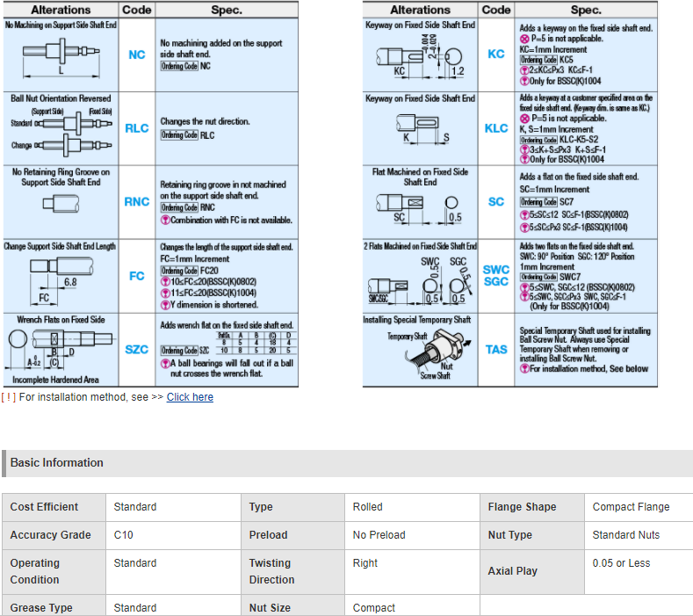Click the right table 'Code' column header
The height and width of the screenshot is (616, 693).
(496, 10)
